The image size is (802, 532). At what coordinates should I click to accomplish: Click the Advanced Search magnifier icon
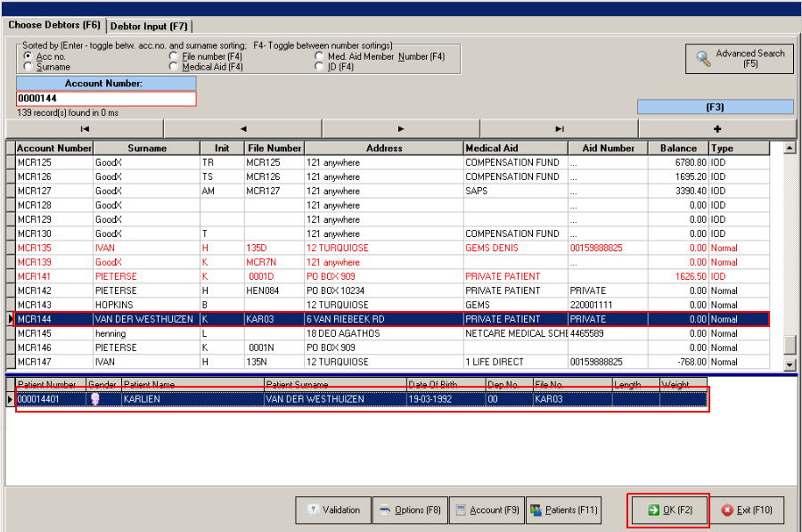click(704, 59)
